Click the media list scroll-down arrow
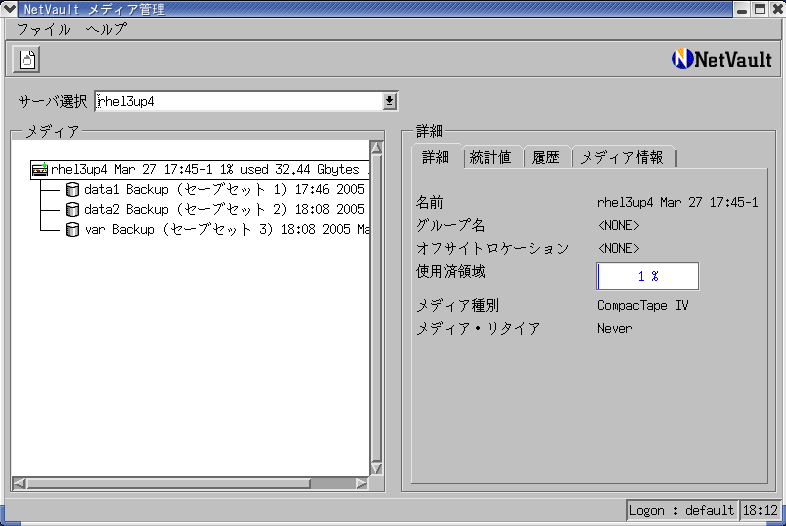This screenshot has width=786, height=526. click(376, 467)
